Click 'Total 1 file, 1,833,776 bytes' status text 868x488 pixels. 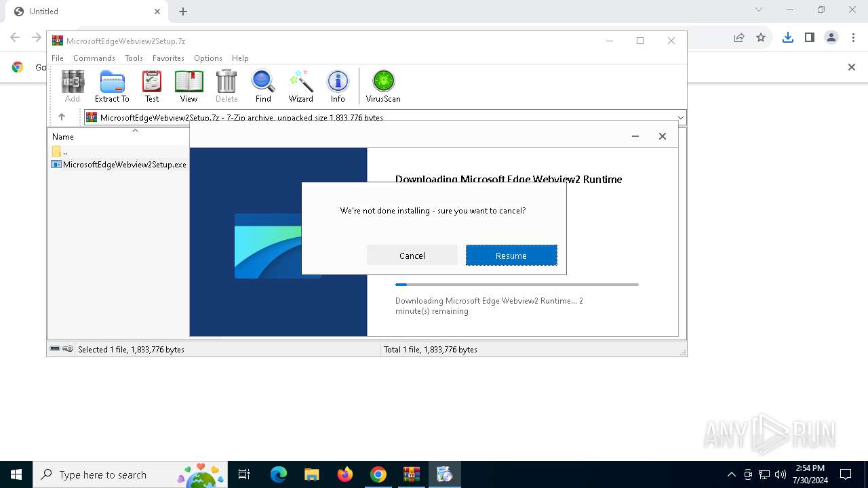431,350
